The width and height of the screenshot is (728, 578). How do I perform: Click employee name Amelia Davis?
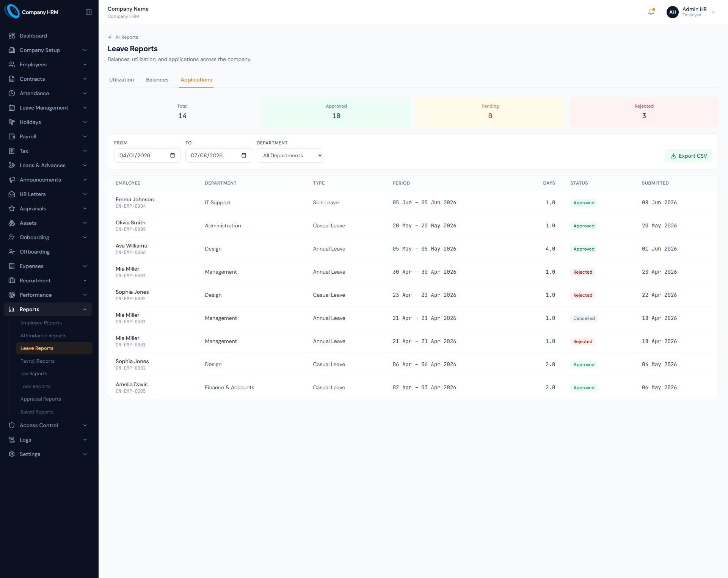[x=132, y=384]
